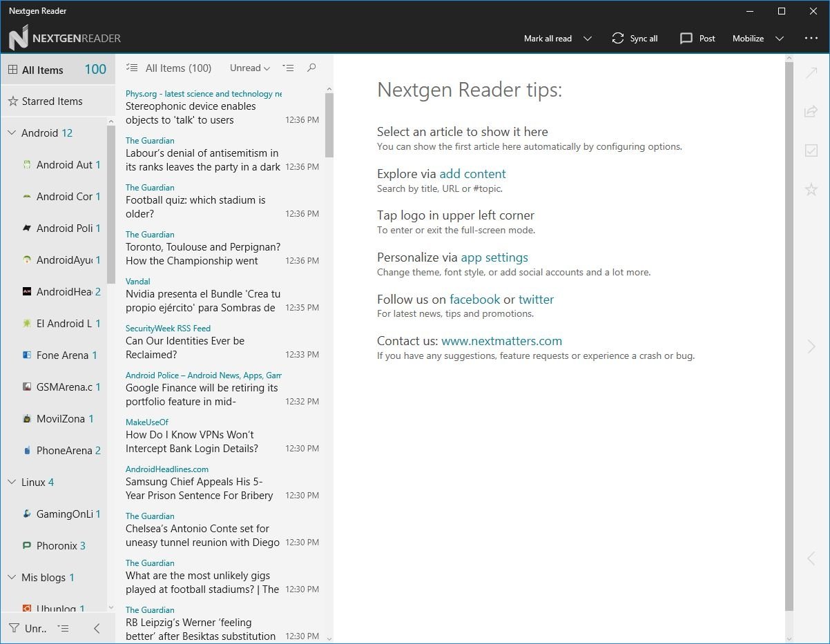
Task: Open the Android Poli feed icon
Action: coord(27,228)
